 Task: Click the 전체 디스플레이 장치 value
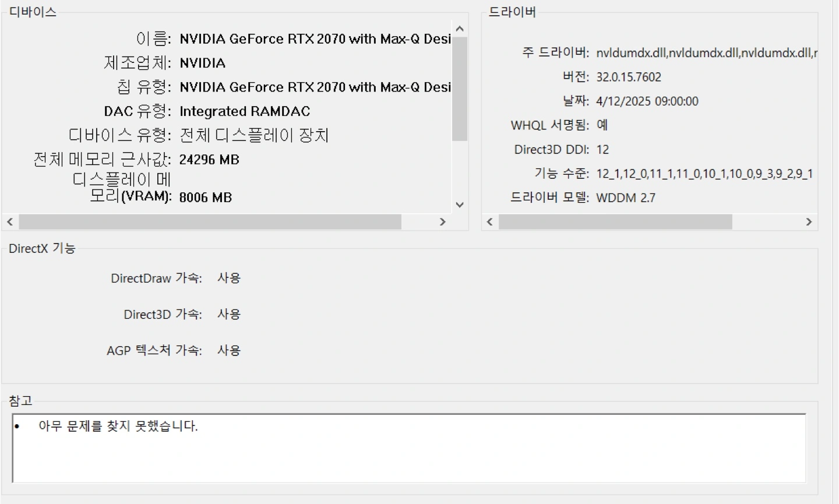tap(254, 136)
